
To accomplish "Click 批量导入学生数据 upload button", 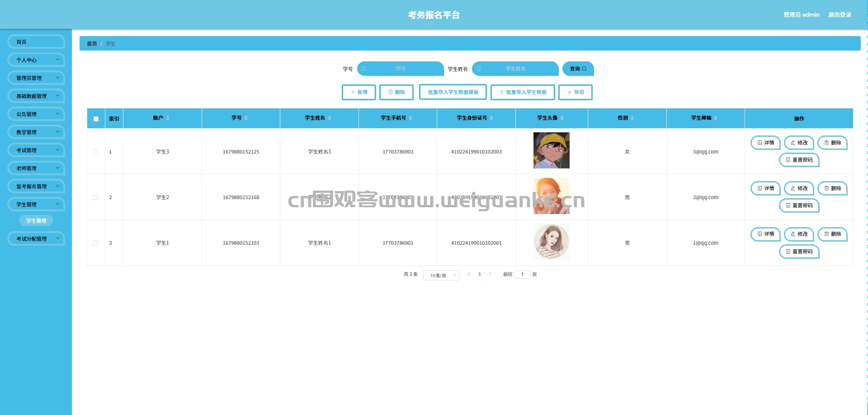I will [x=523, y=92].
